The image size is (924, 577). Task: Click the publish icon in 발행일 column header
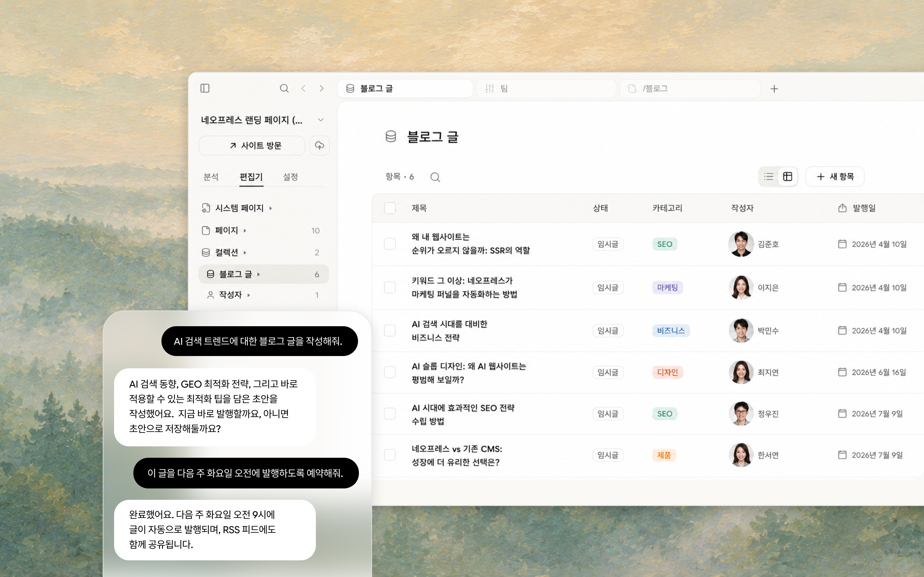click(842, 208)
